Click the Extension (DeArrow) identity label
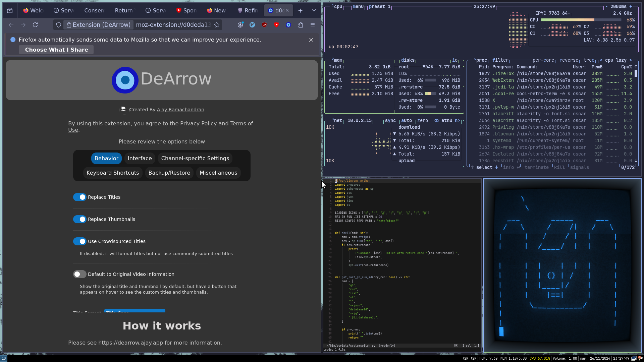Viewport: 644px width, 362px height. (98, 25)
